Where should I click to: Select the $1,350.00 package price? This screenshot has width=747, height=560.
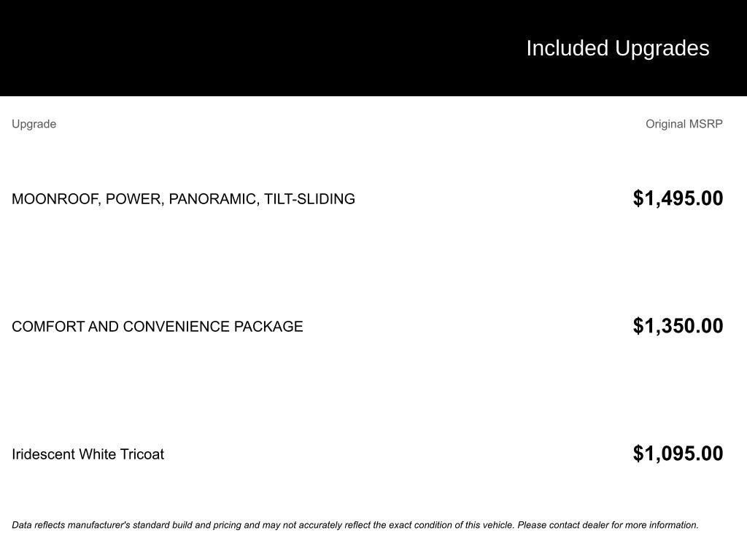678,326
